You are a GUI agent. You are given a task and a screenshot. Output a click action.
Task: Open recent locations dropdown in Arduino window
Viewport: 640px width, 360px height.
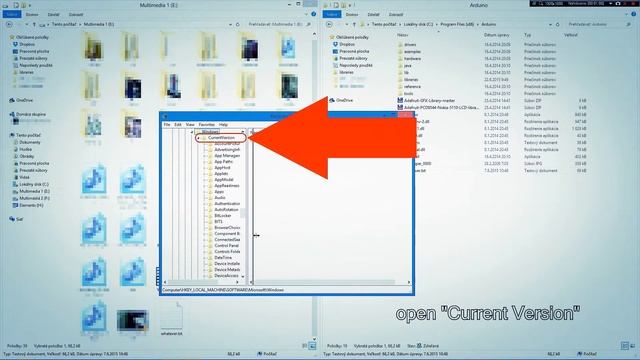coord(347,24)
